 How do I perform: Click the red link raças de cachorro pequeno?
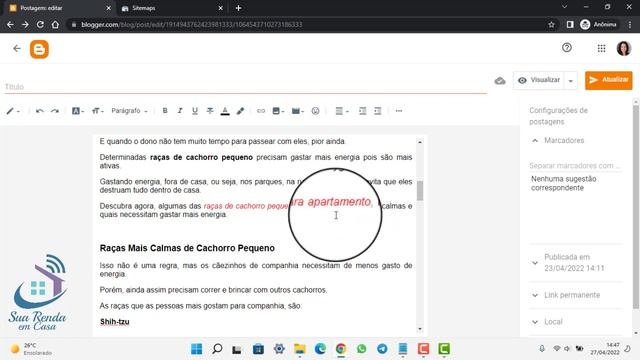coord(246,206)
